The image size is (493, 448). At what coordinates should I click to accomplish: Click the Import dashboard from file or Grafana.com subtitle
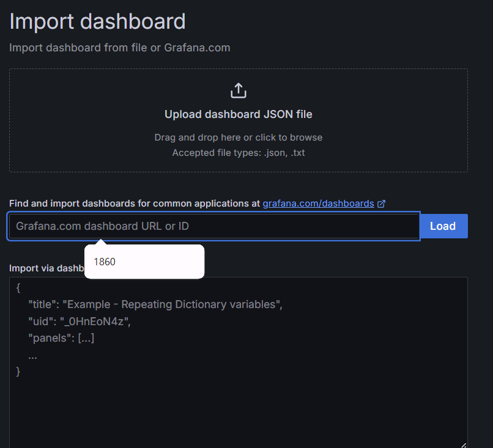(x=120, y=48)
